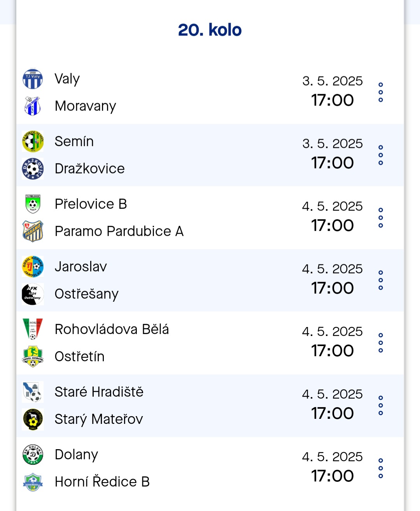The height and width of the screenshot is (511, 420).
Task: Expand options for Přelovice B vs Paramo match
Action: 381,218
